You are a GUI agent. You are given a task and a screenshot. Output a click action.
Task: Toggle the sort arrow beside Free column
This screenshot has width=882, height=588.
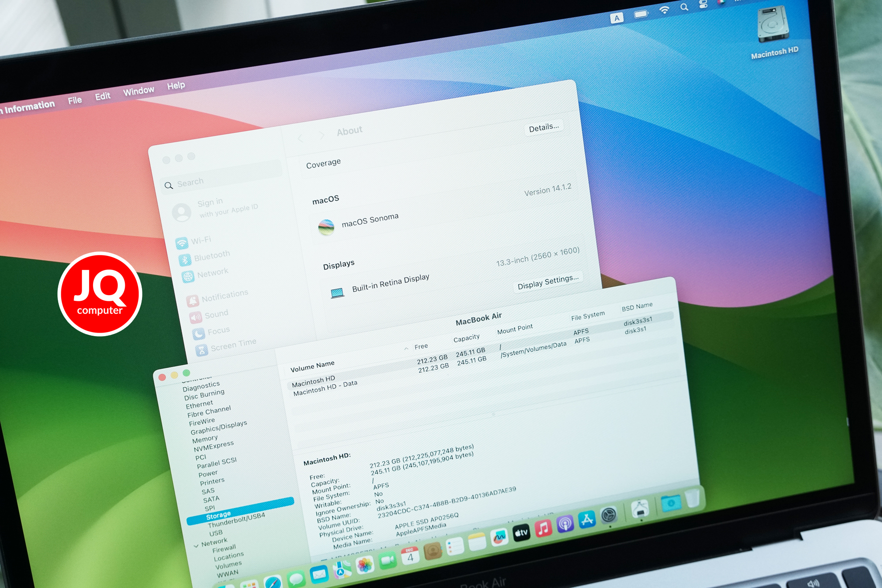pyautogui.click(x=406, y=349)
